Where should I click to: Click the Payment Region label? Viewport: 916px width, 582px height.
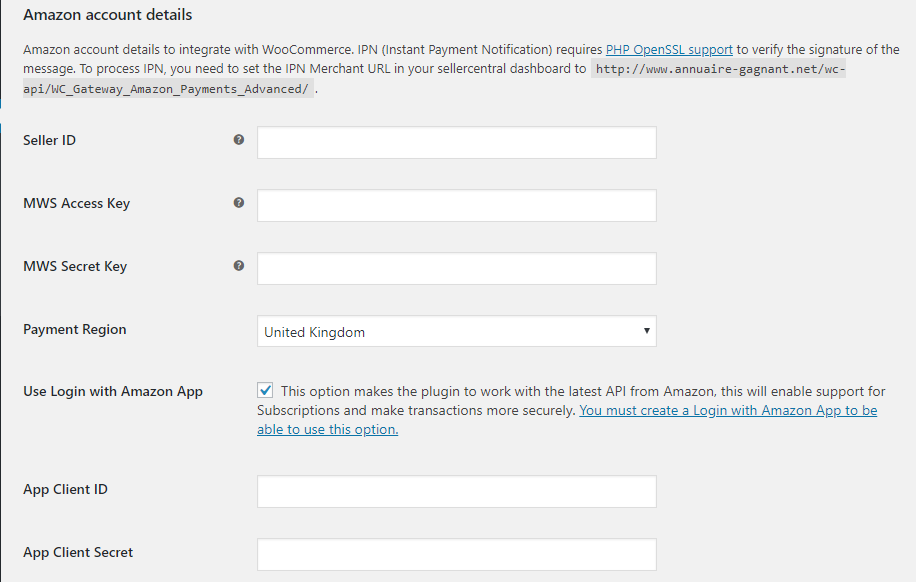[75, 330]
